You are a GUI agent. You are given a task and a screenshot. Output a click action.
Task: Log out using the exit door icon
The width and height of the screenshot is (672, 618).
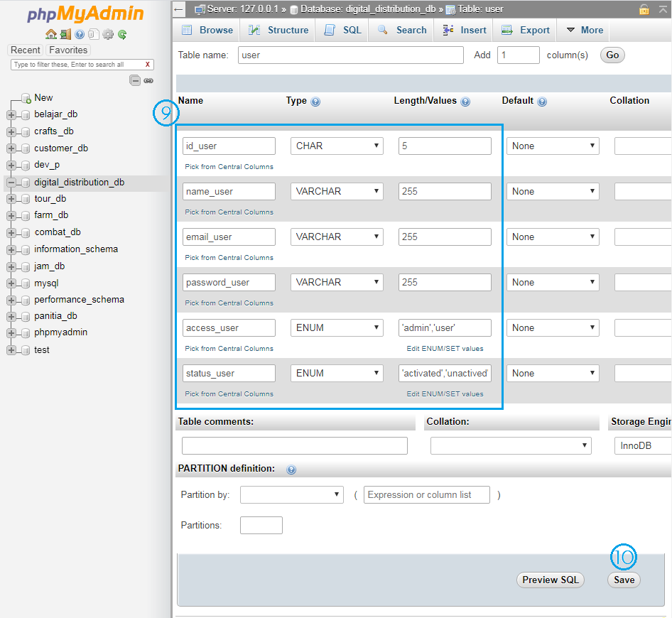65,33
